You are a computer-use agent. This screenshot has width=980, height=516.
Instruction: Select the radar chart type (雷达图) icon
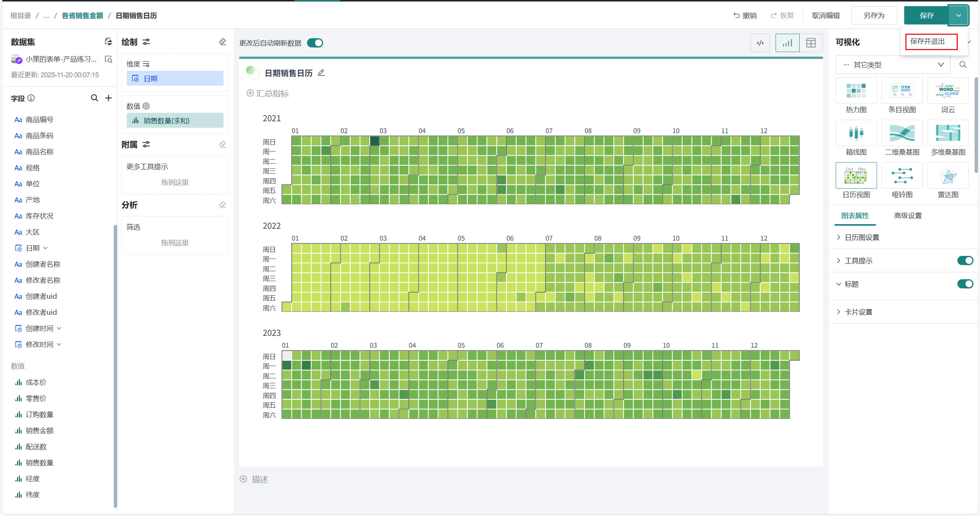pyautogui.click(x=948, y=176)
